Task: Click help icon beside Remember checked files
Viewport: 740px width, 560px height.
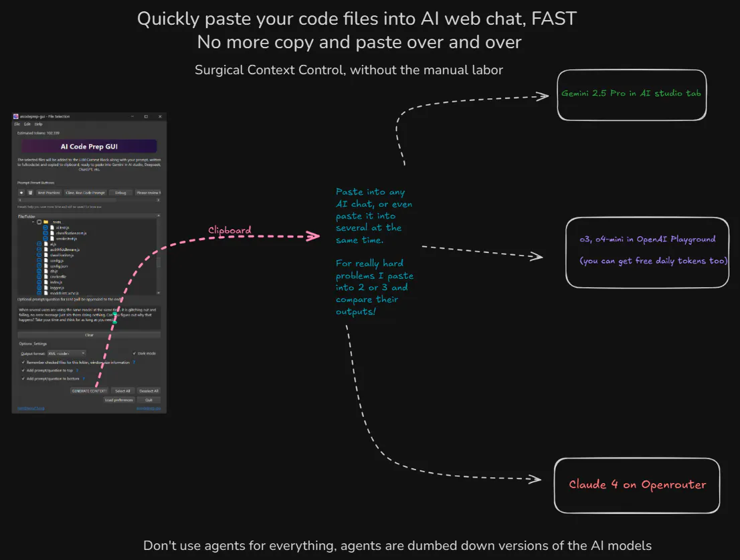Action: pyautogui.click(x=134, y=363)
